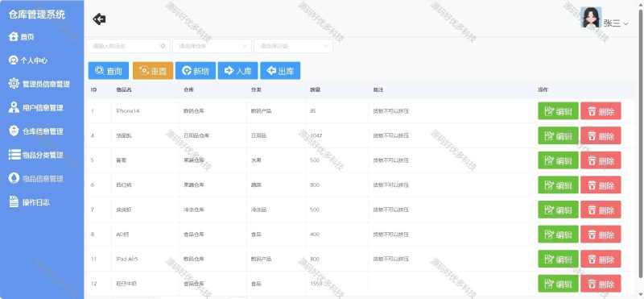Click the magnifier icon on 查询 button
The width and height of the screenshot is (644, 299).
99,71
